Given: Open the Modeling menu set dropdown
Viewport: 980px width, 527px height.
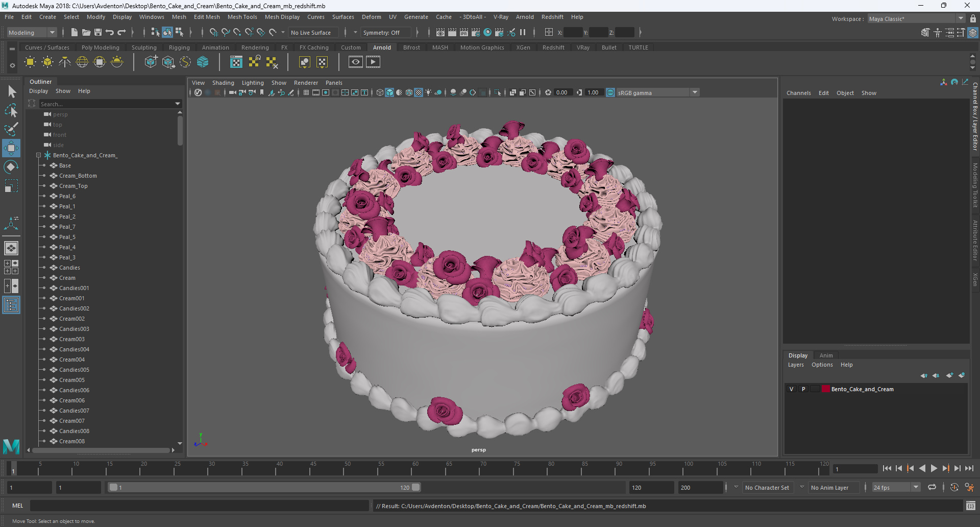Looking at the screenshot, I should pyautogui.click(x=32, y=32).
